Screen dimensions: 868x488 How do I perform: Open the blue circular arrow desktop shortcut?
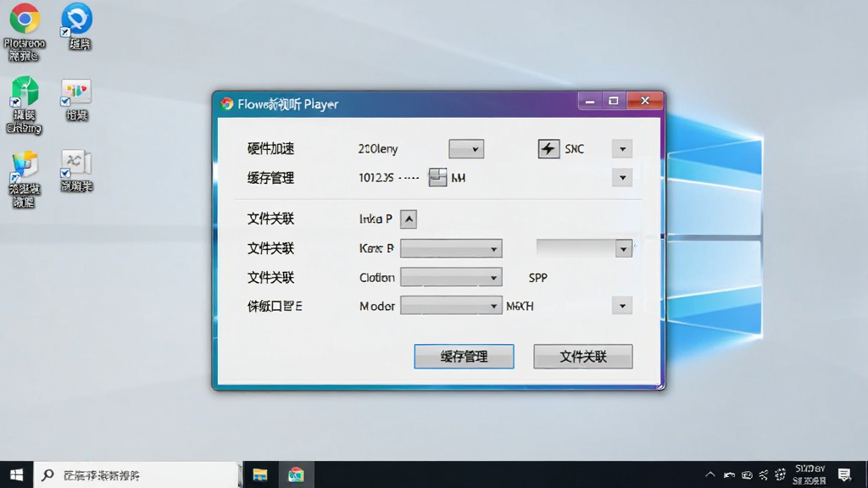76,19
